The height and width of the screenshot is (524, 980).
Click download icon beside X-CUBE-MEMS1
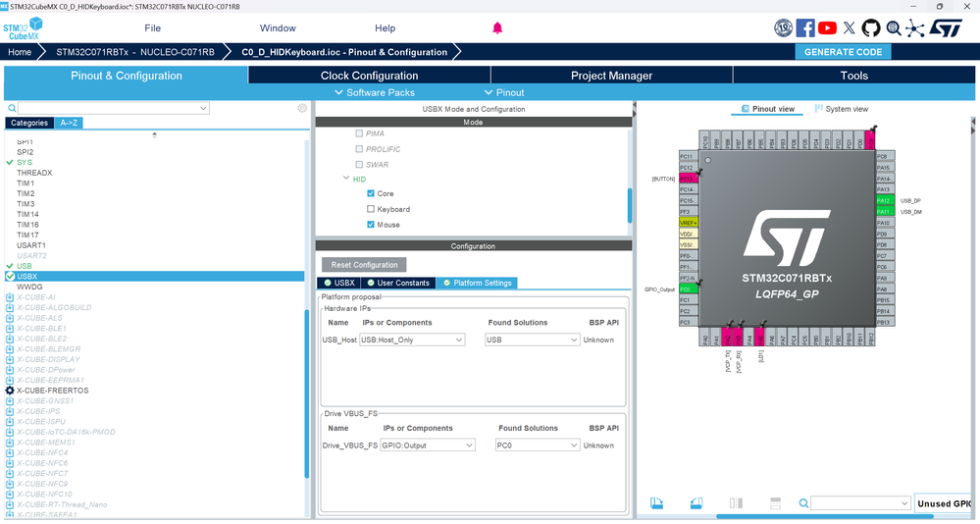pyautogui.click(x=10, y=443)
